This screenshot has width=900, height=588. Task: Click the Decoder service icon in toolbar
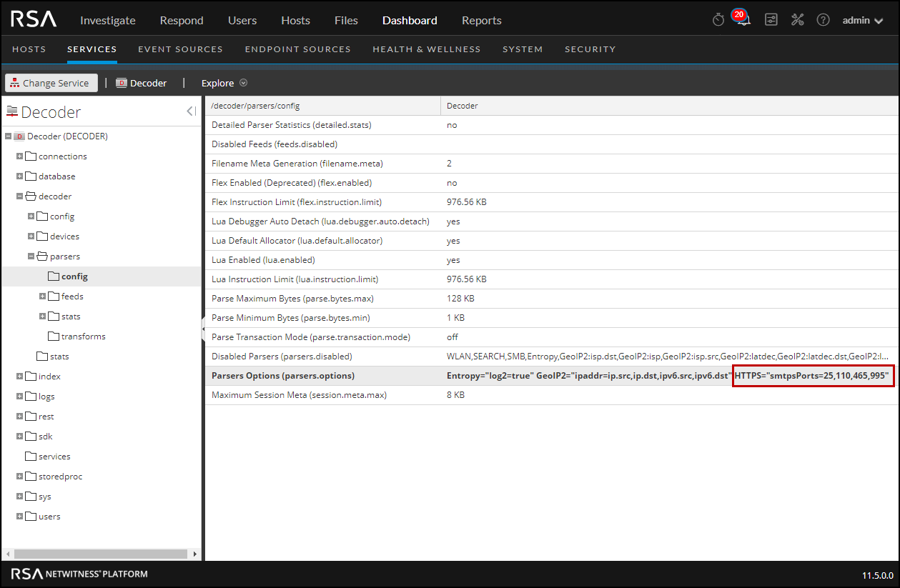[122, 83]
